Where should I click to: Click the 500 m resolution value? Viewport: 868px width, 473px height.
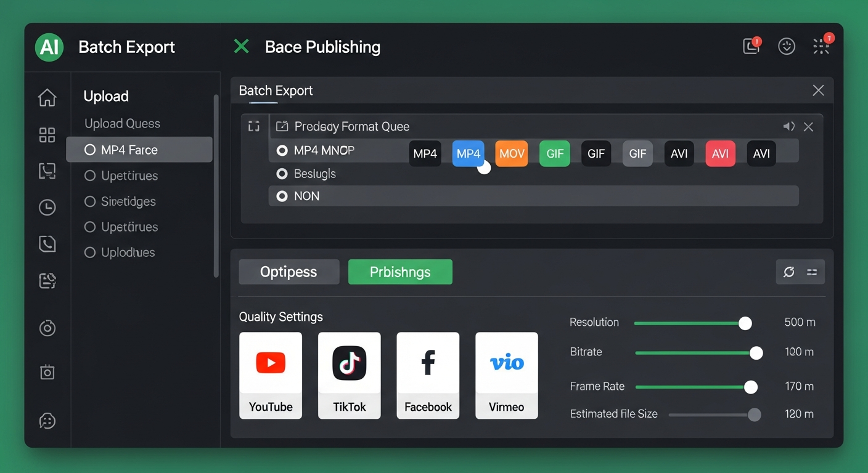[x=800, y=322]
